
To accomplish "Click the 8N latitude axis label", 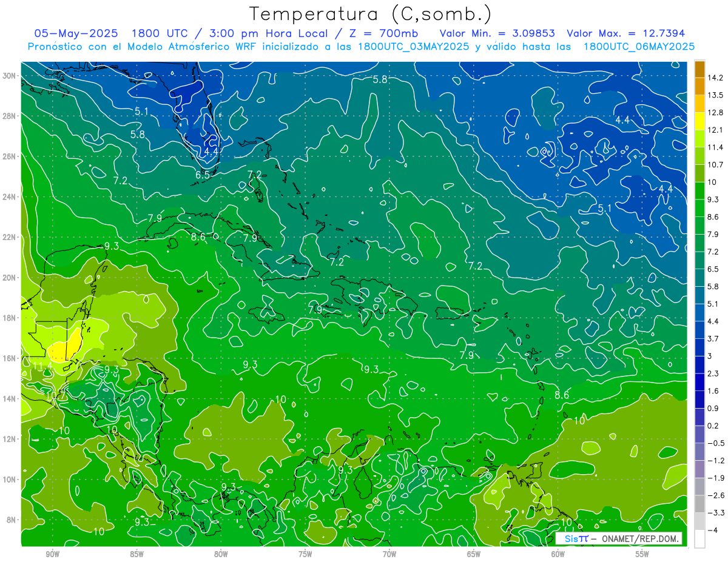I will pos(11,520).
